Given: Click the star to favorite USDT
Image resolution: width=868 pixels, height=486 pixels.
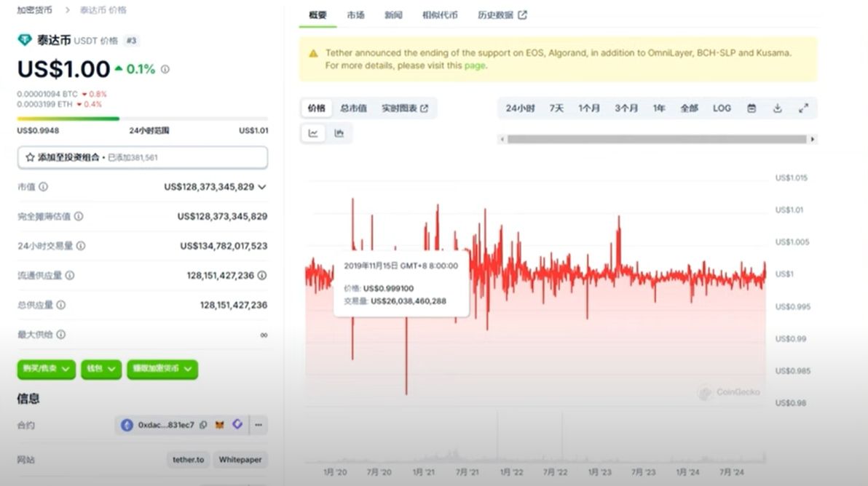Looking at the screenshot, I should 30,157.
